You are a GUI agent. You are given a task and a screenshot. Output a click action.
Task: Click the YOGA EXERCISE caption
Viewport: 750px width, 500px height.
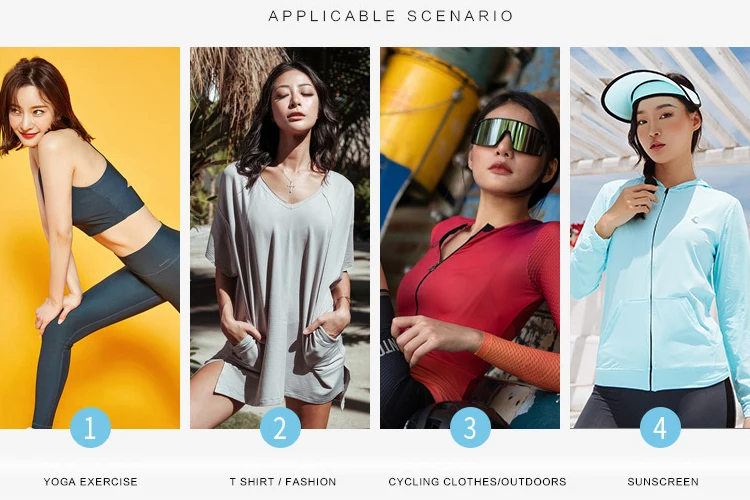tap(90, 482)
